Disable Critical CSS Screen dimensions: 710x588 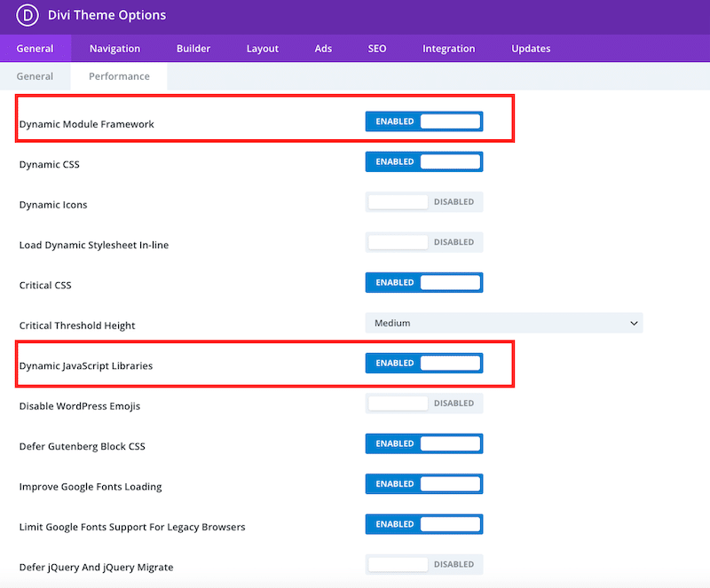click(x=423, y=282)
